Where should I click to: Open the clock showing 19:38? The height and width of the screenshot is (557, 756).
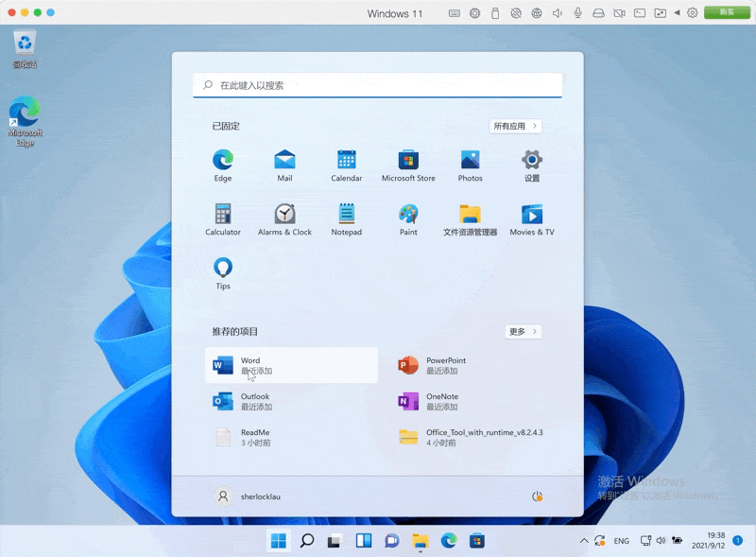coord(708,541)
